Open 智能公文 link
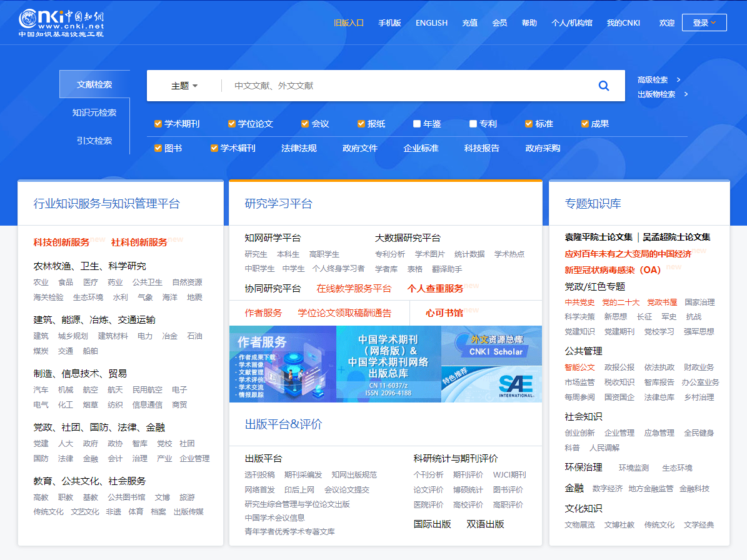 pyautogui.click(x=579, y=367)
